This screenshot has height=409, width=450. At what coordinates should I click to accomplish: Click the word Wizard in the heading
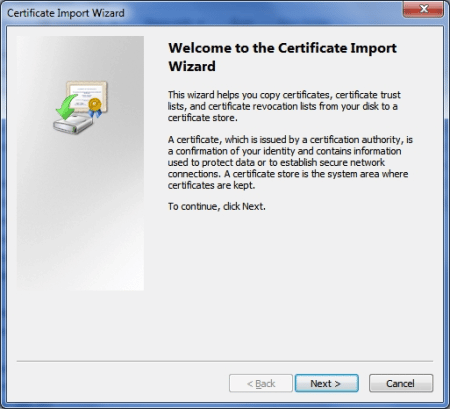192,66
